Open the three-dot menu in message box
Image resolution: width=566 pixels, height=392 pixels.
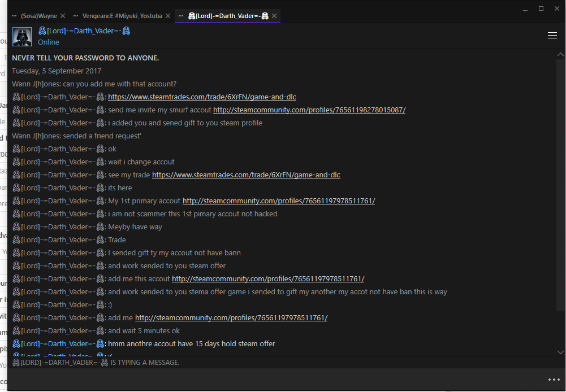click(x=554, y=380)
